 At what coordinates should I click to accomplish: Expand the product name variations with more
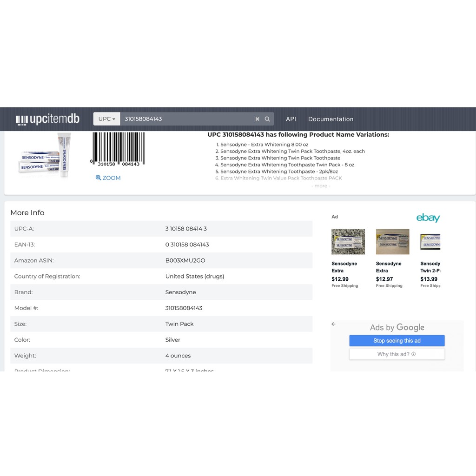321,186
